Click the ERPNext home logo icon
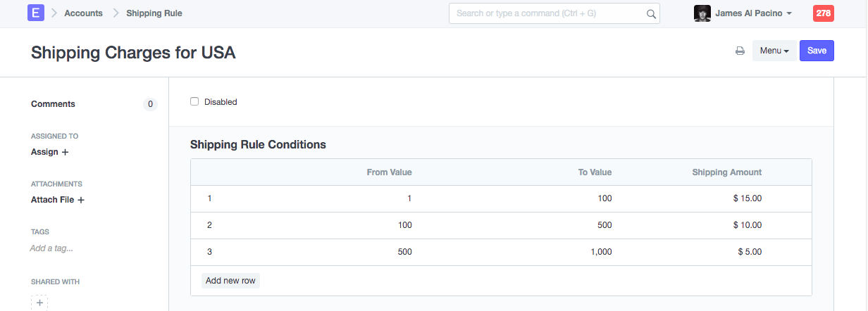Viewport: 868px width, 311px height. 36,13
